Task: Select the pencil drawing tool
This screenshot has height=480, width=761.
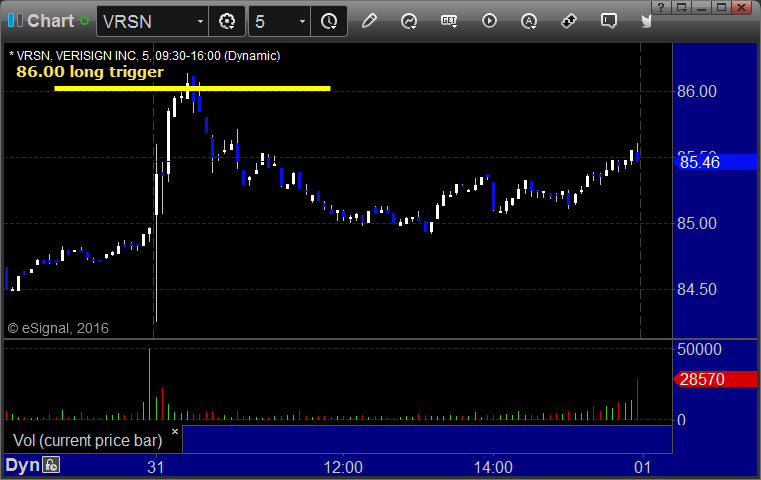Action: tap(369, 21)
